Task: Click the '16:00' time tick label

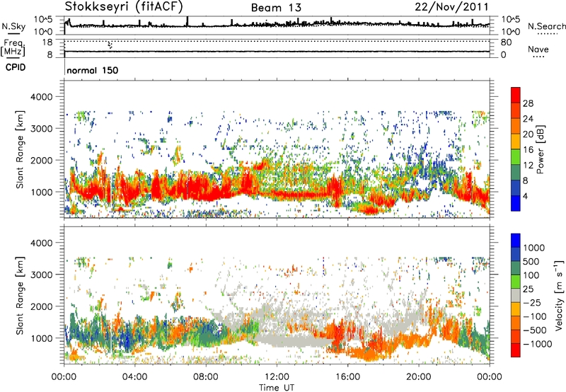Action: (x=347, y=377)
